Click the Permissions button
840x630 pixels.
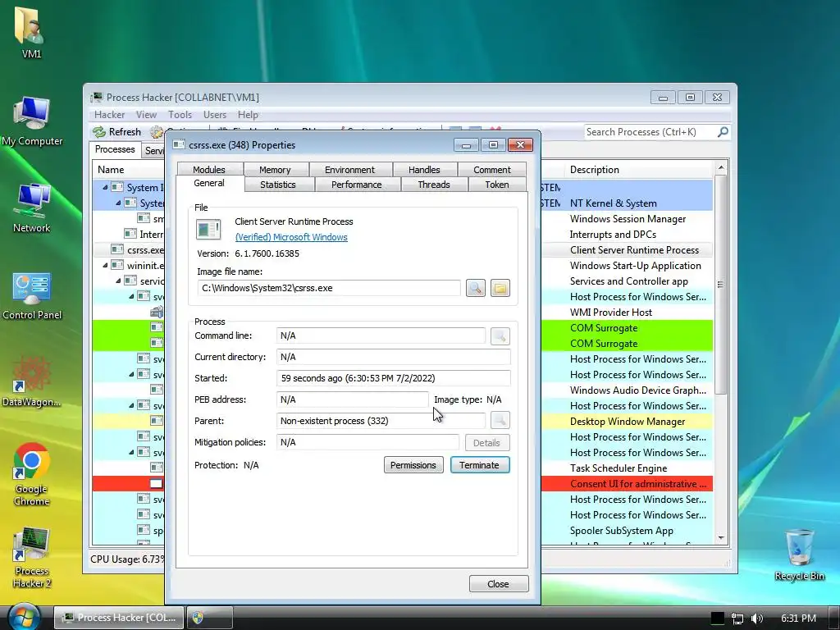[413, 465]
